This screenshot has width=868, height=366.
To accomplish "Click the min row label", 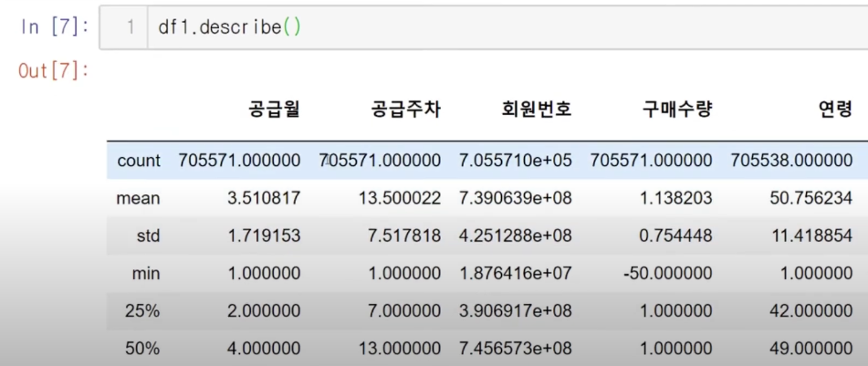I will (x=147, y=274).
